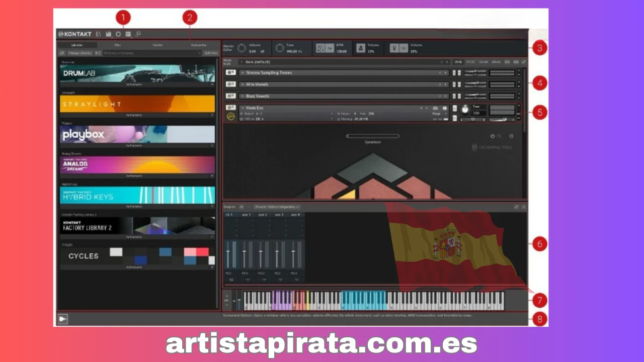Toggle the S solo button on Horn Ens

(455, 109)
